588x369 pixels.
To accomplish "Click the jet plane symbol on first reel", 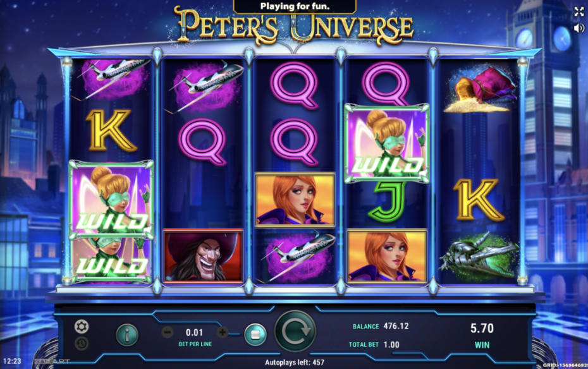I will [112, 80].
